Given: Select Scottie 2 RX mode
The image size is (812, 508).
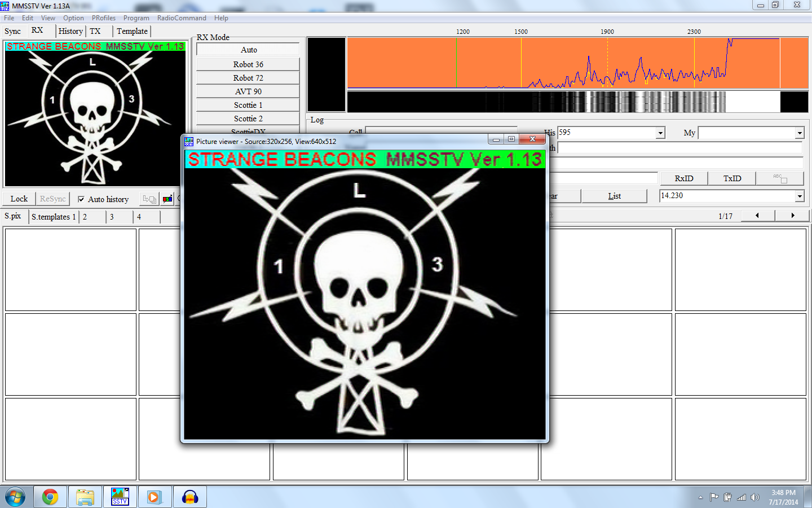Looking at the screenshot, I should 248,119.
